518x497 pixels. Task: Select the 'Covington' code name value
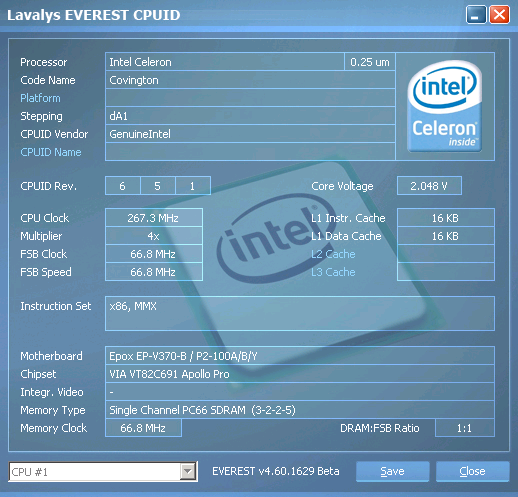pos(250,80)
